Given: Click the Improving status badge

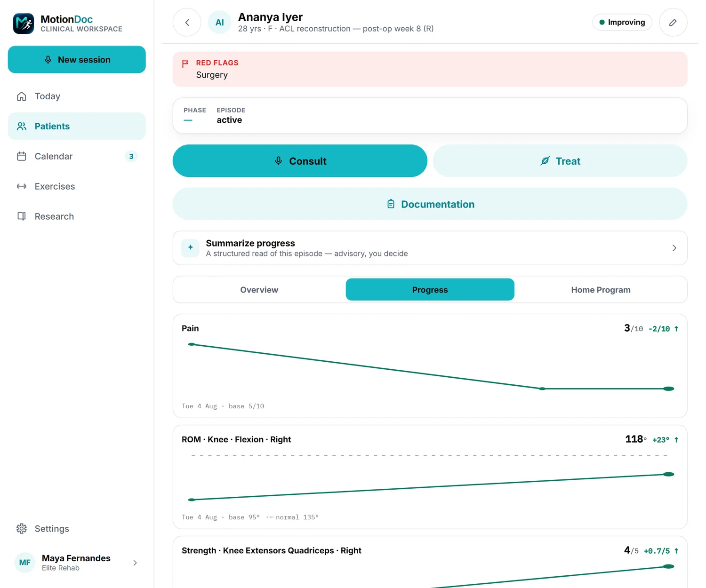Looking at the screenshot, I should click(x=622, y=23).
